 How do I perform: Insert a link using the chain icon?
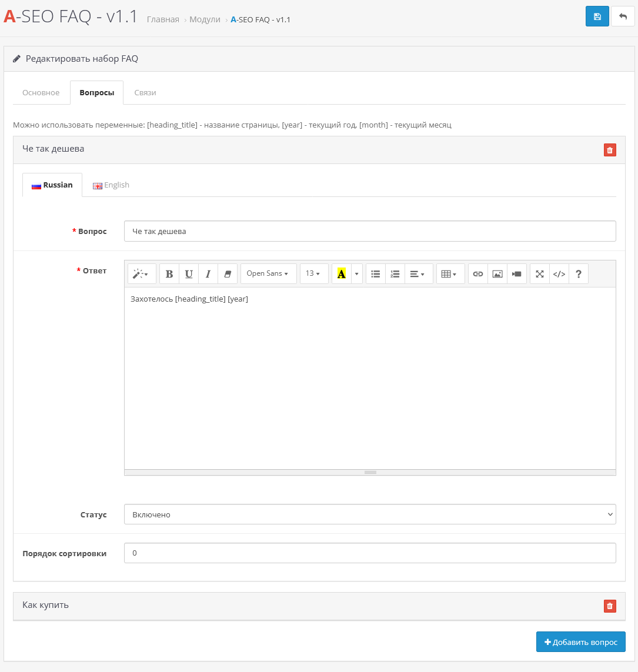(478, 274)
